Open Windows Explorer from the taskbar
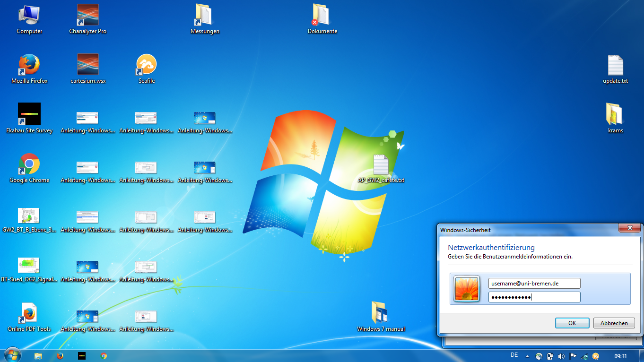644x362 pixels. [38, 356]
